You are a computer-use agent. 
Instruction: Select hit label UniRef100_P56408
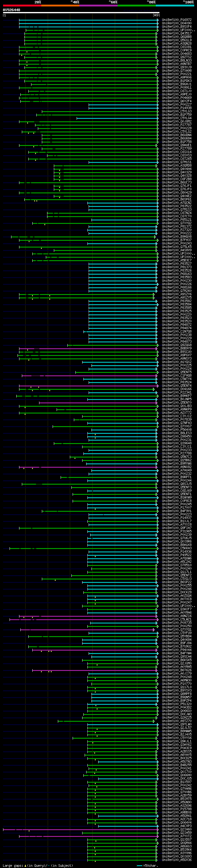tap(177, 430)
